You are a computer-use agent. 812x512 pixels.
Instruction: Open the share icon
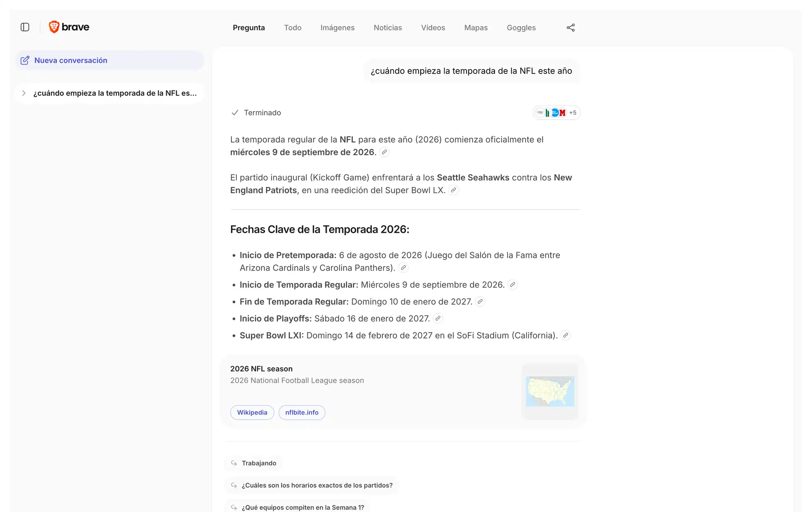570,27
